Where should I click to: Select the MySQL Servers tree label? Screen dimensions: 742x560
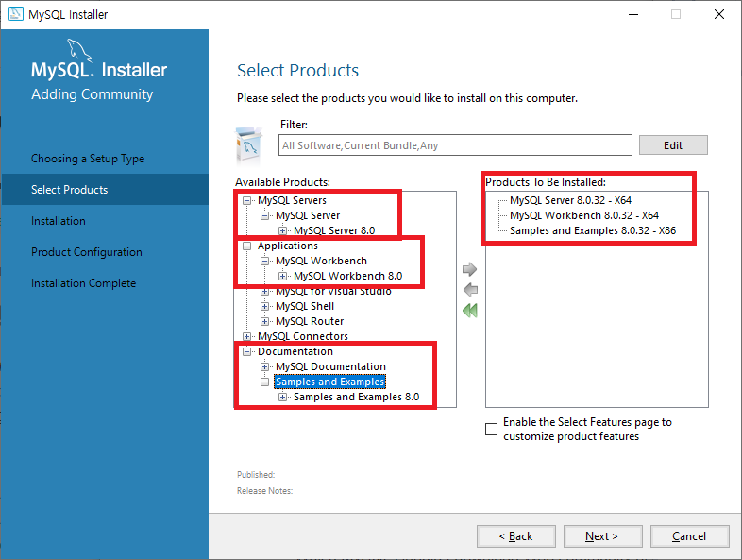tap(292, 201)
